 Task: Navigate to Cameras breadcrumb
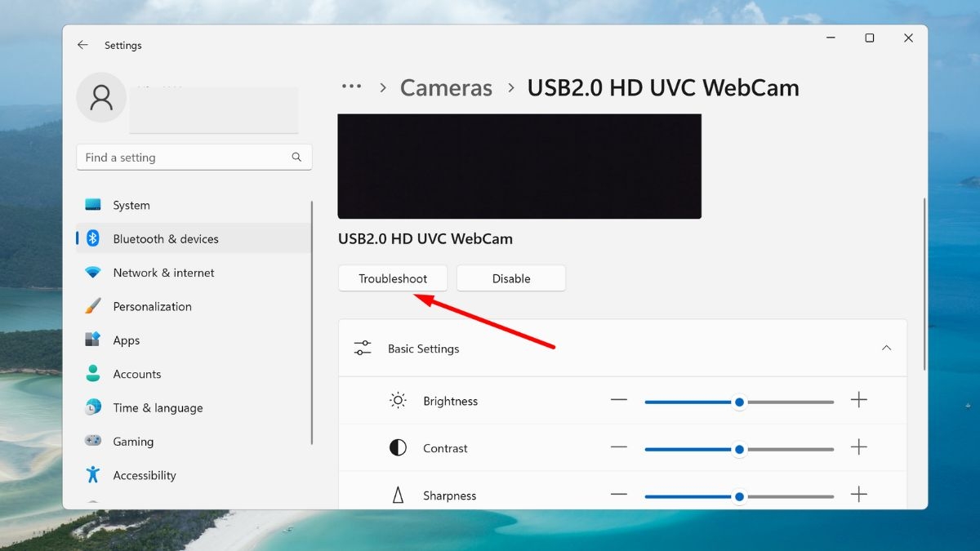pyautogui.click(x=446, y=87)
